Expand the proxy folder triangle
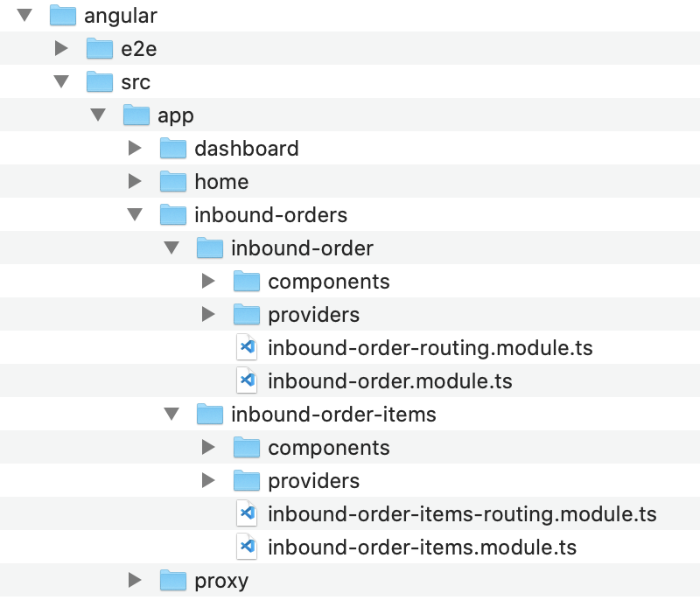The image size is (700, 600). point(135,581)
